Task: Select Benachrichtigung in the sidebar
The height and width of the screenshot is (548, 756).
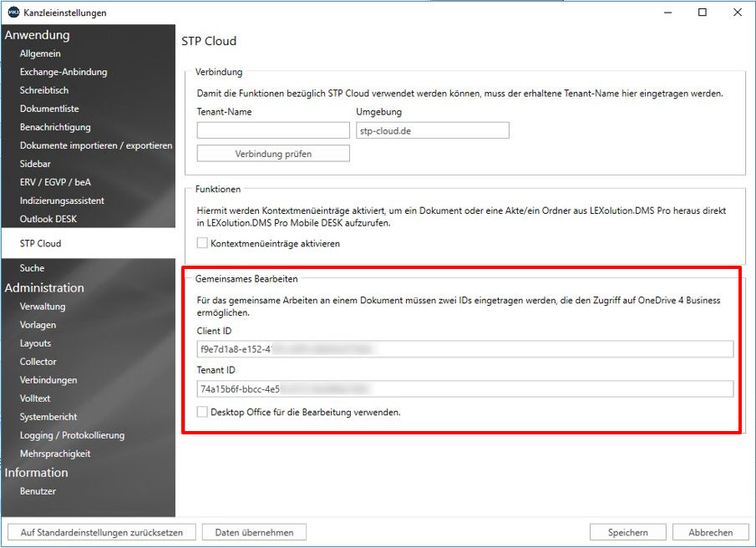Action: [55, 127]
